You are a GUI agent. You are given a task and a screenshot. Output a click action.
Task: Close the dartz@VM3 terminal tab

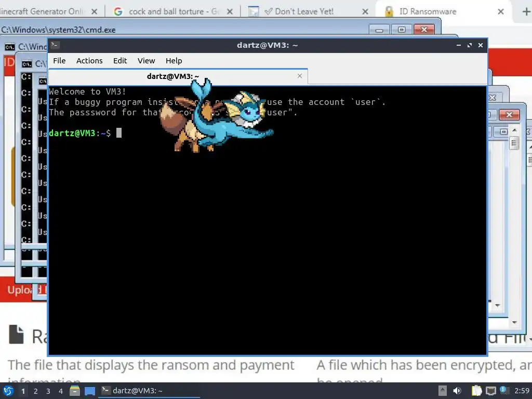coord(300,76)
